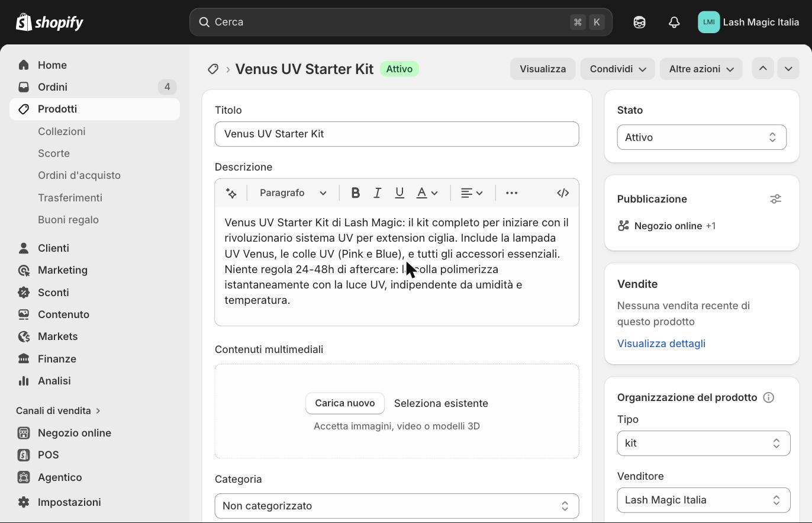This screenshot has height=523, width=812.
Task: Open the text color picker
Action: pyautogui.click(x=427, y=193)
